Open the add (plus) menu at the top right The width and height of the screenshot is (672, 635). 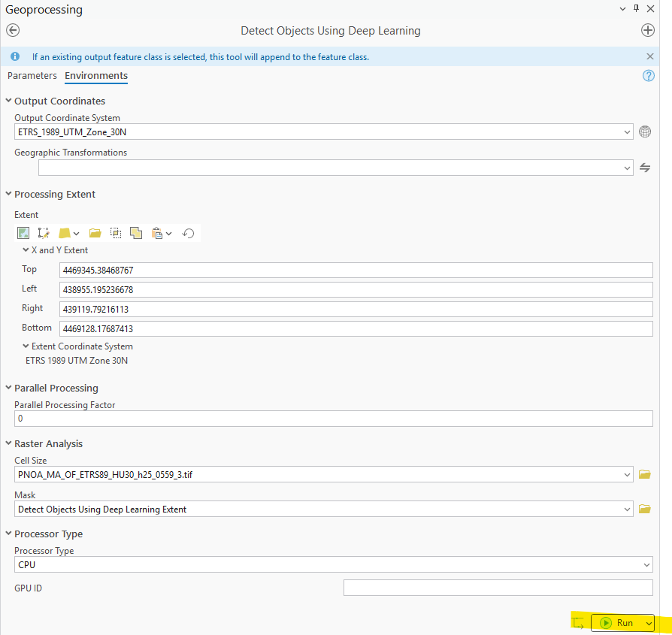tap(648, 30)
